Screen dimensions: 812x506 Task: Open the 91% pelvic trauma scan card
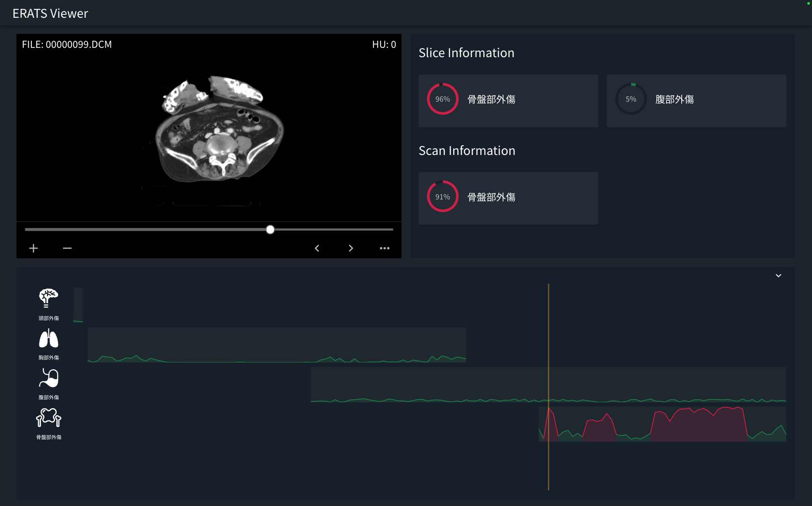[508, 198]
